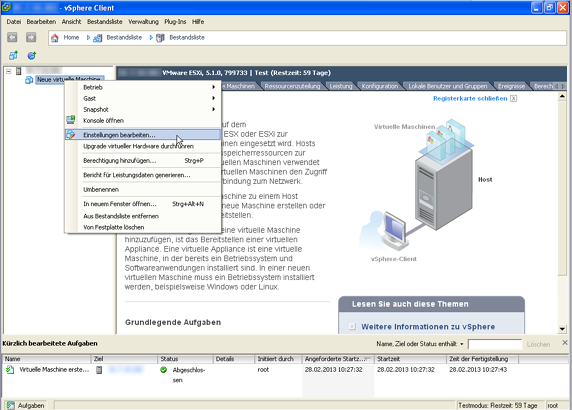Collapse the host tree node
Screen dimensions: 572x410
click(x=8, y=71)
